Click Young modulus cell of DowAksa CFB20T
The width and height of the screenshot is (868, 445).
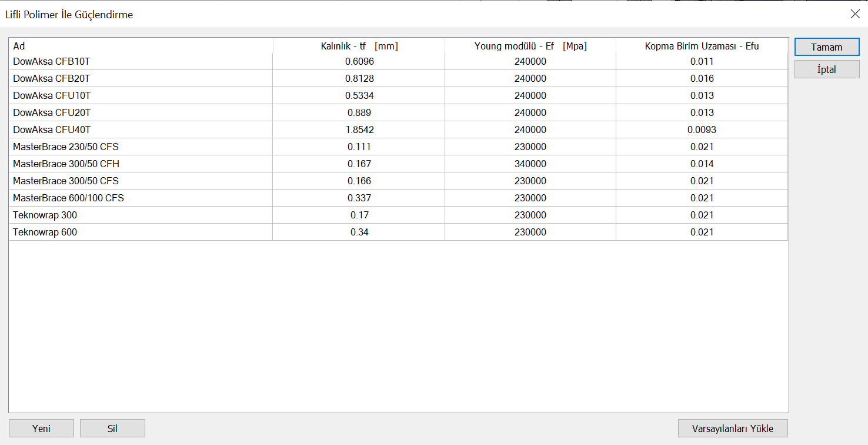[x=530, y=78]
